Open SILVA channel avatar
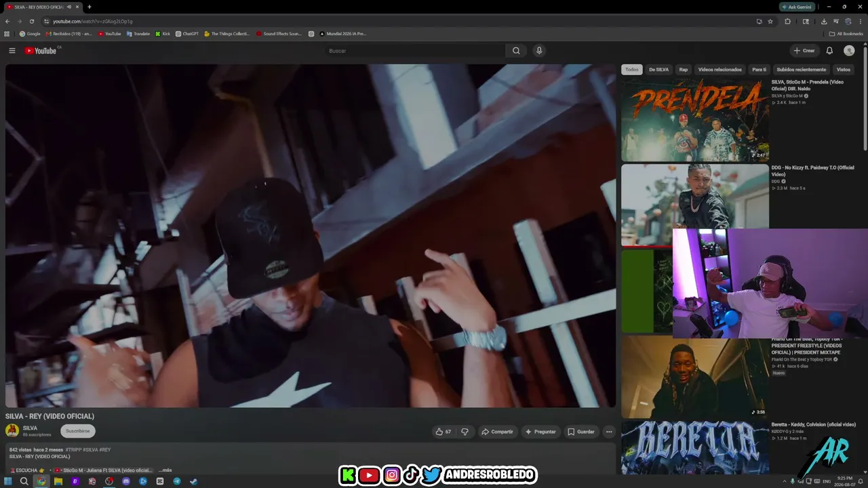Screen dimensions: 868x488 pyautogui.click(x=12, y=430)
